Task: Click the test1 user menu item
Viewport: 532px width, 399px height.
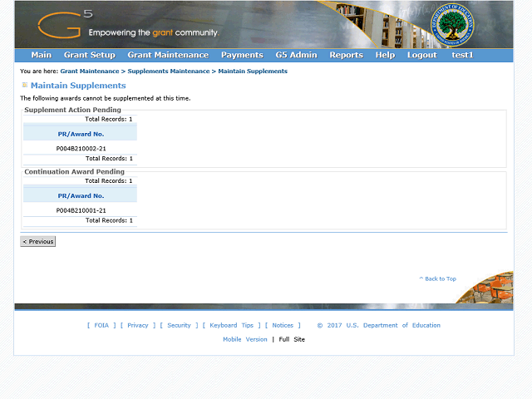Action: (x=462, y=55)
